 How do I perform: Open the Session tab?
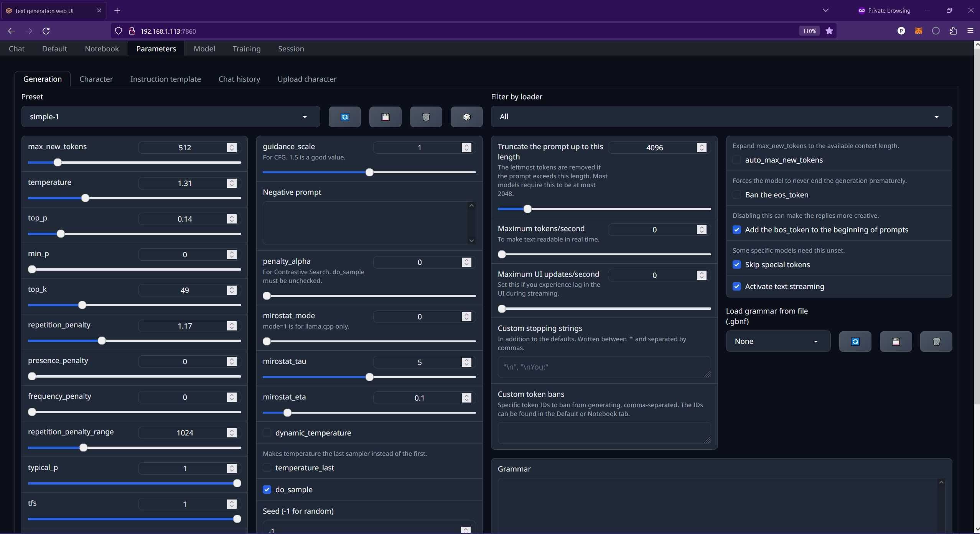(x=291, y=49)
